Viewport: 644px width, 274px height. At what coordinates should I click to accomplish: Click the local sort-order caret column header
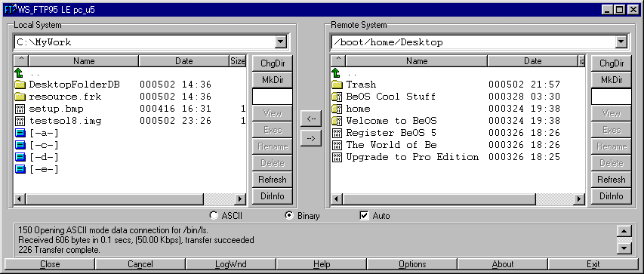[x=21, y=61]
